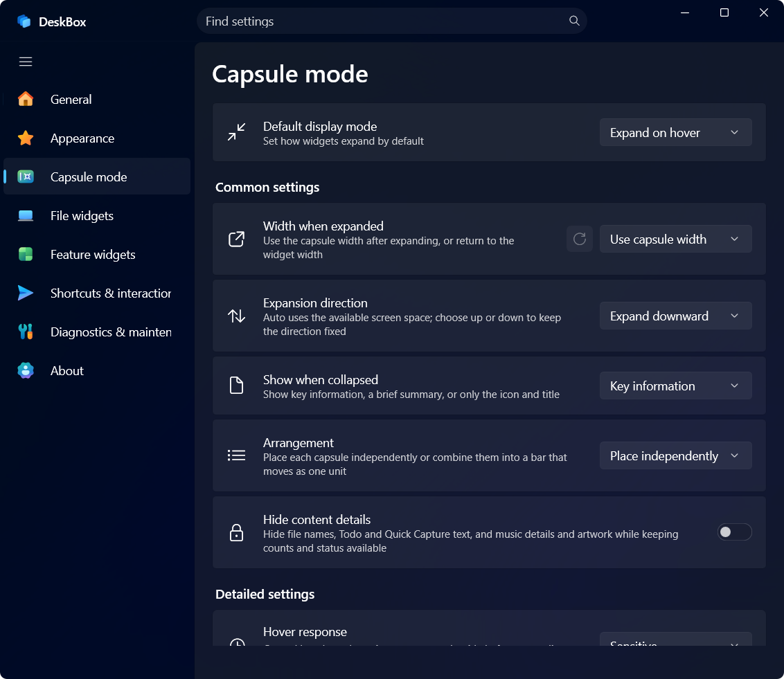This screenshot has width=784, height=679.
Task: Open the About page
Action: tap(97, 370)
